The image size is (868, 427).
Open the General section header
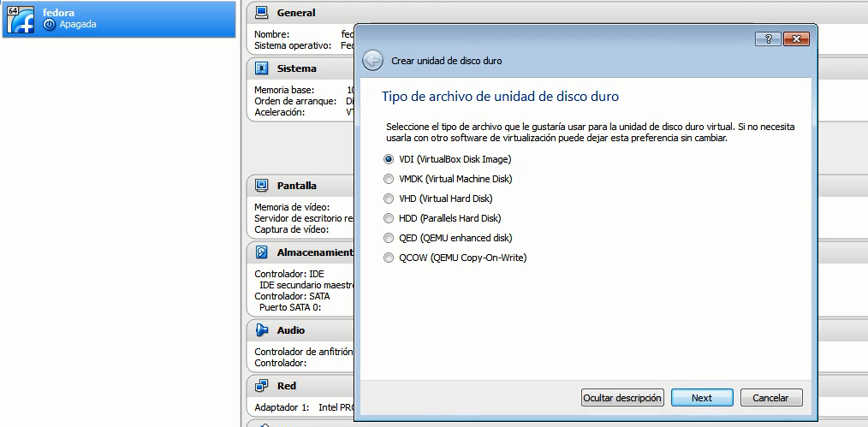[x=296, y=12]
